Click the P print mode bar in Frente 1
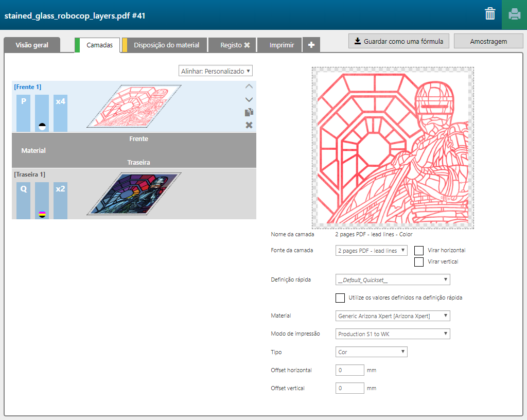This screenshot has width=527, height=420. tap(24, 113)
